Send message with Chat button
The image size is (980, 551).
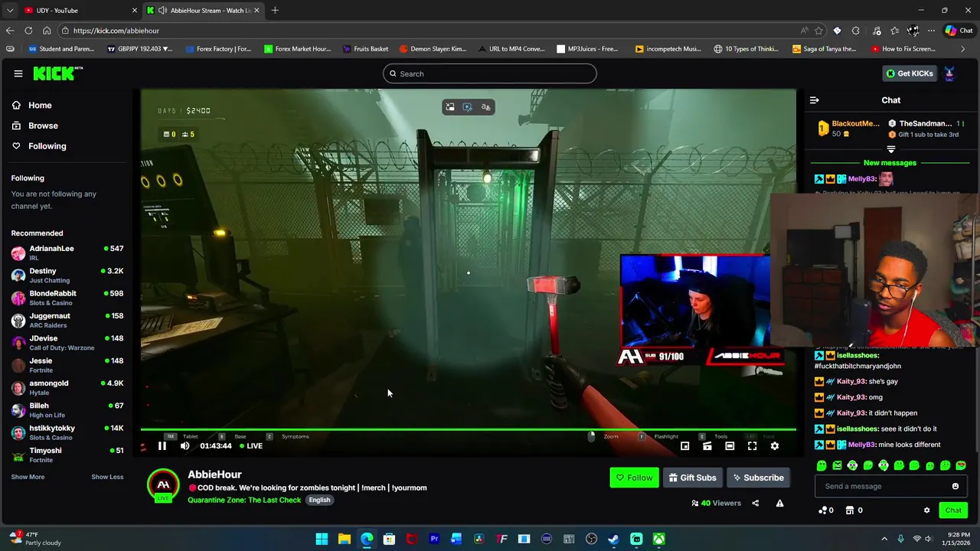(953, 510)
